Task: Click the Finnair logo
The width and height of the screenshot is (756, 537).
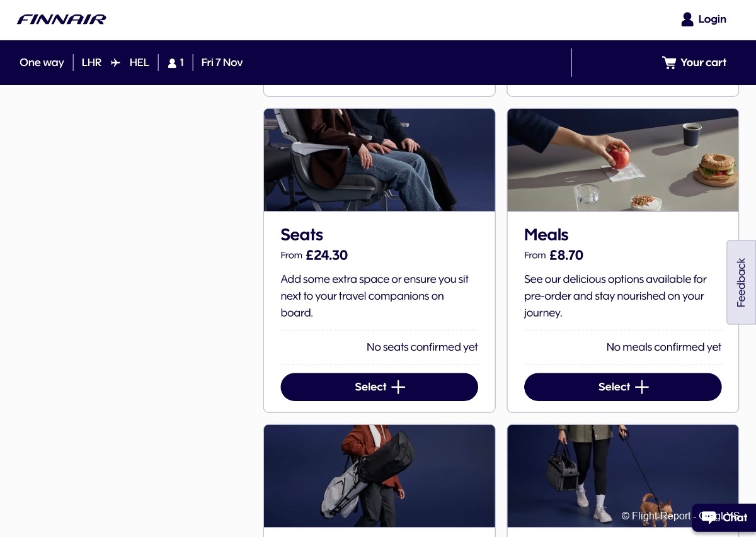Action: 62,20
